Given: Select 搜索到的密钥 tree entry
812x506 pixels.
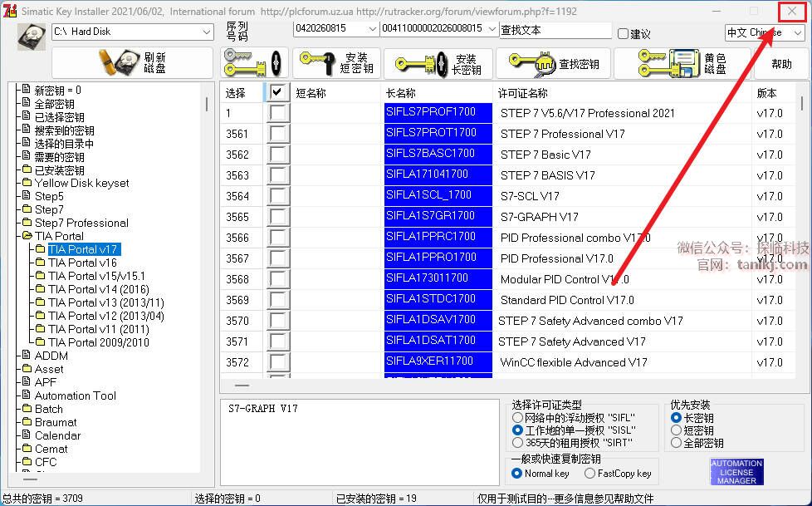Looking at the screenshot, I should (64, 130).
